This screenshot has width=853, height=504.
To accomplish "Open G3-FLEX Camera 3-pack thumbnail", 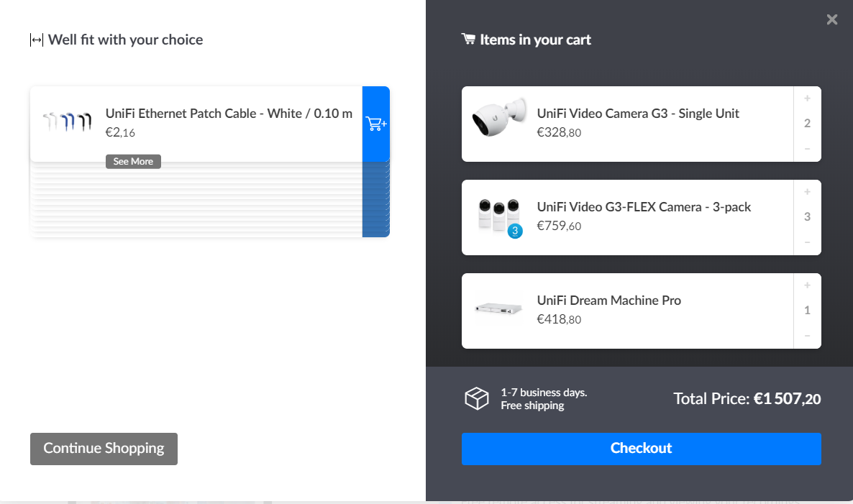I will coord(499,215).
